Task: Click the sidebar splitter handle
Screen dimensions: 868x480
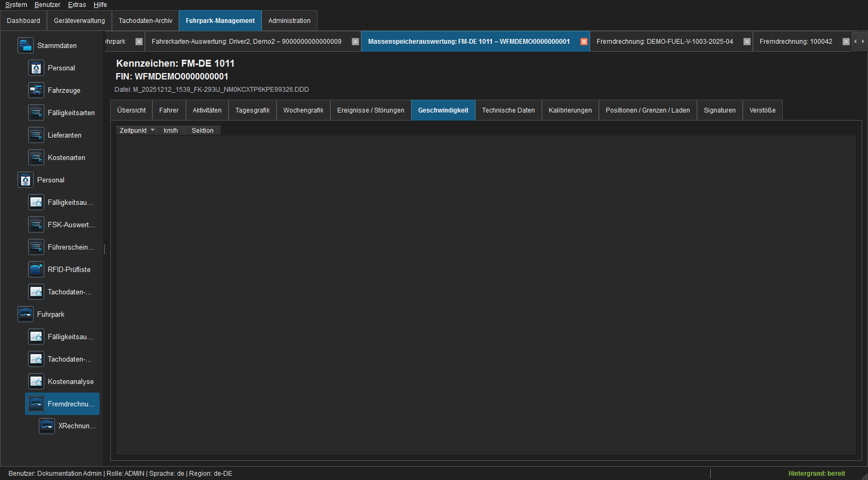Action: pos(104,249)
